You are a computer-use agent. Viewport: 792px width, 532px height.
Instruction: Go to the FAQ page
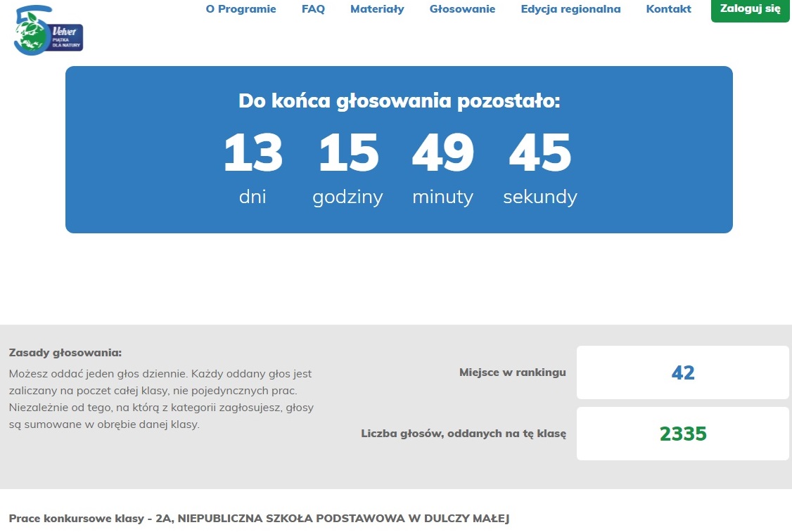(313, 9)
